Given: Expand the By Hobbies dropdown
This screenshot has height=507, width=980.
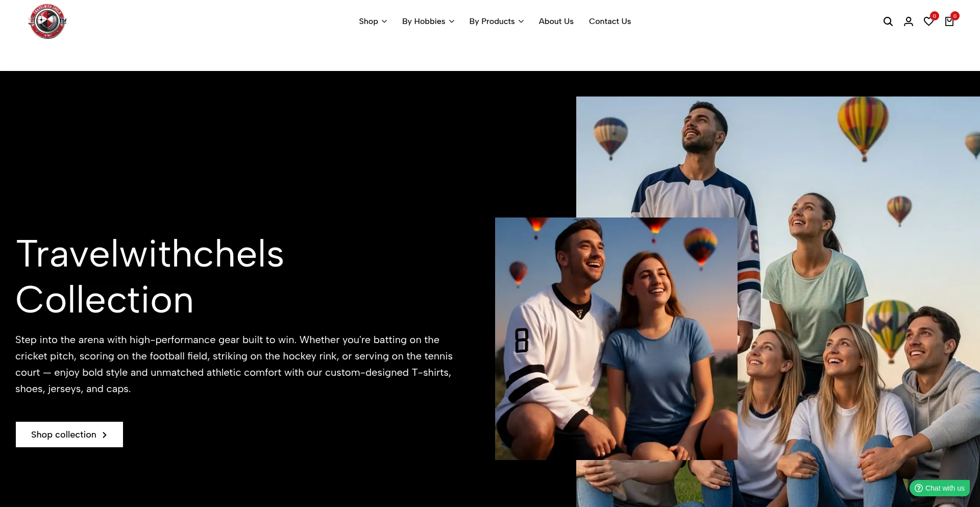Looking at the screenshot, I should click(x=428, y=21).
